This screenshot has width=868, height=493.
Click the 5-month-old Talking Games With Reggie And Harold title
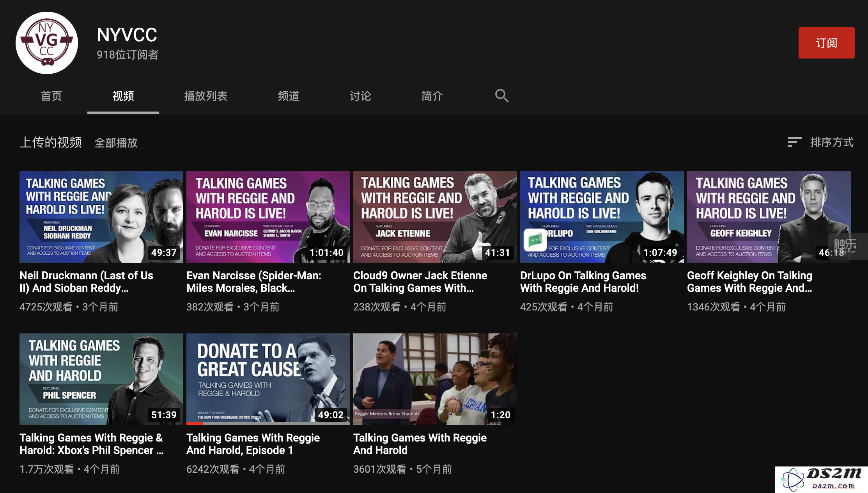pos(420,444)
